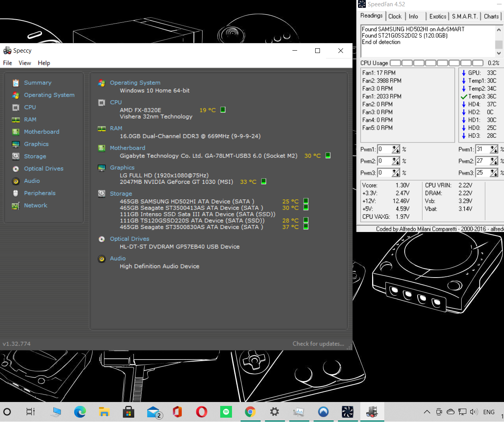Click the Storage drive icon in sidebar
The image size is (504, 422).
(x=16, y=156)
